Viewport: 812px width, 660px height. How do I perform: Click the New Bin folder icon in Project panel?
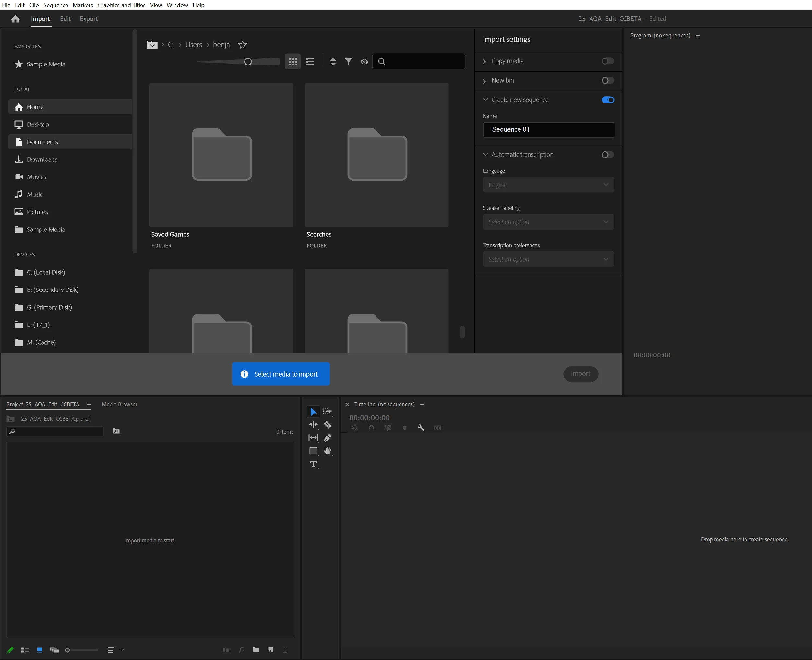256,650
